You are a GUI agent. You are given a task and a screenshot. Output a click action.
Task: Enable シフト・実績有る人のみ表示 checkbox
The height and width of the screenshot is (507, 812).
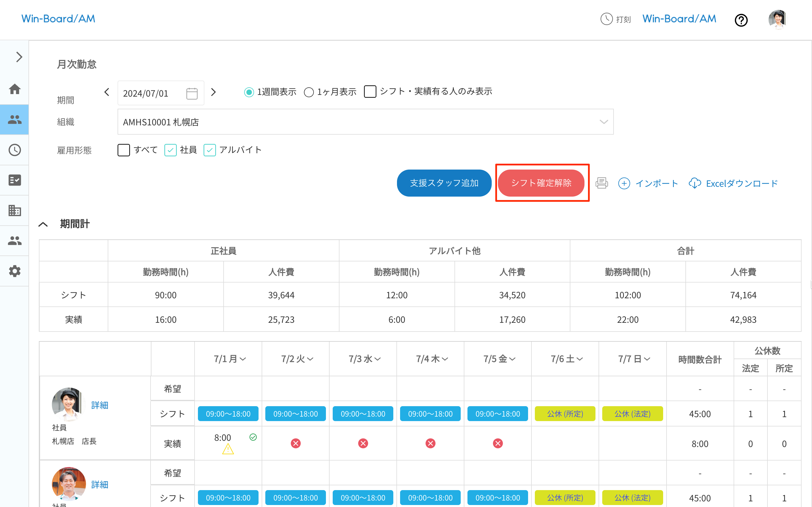pos(370,92)
